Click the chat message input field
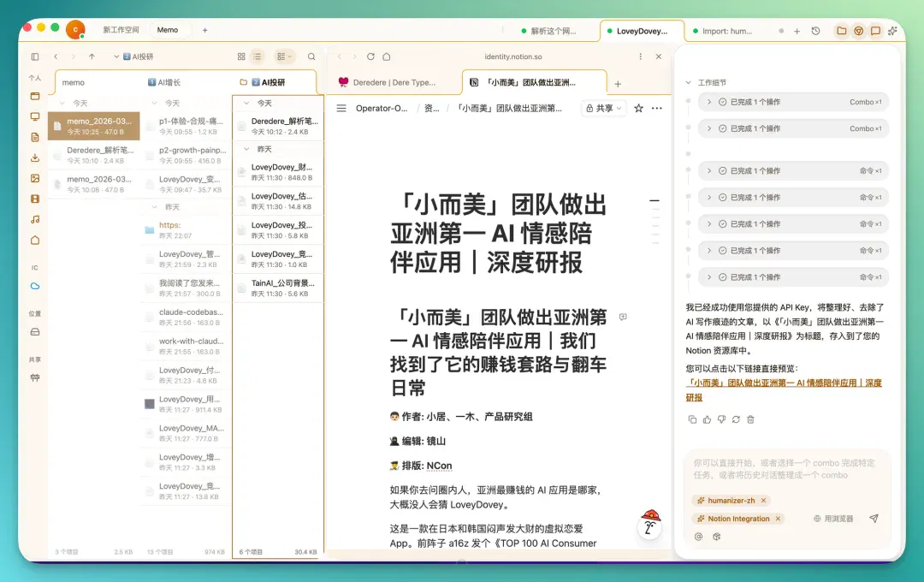Viewport: 924px width, 582px height. [787, 469]
